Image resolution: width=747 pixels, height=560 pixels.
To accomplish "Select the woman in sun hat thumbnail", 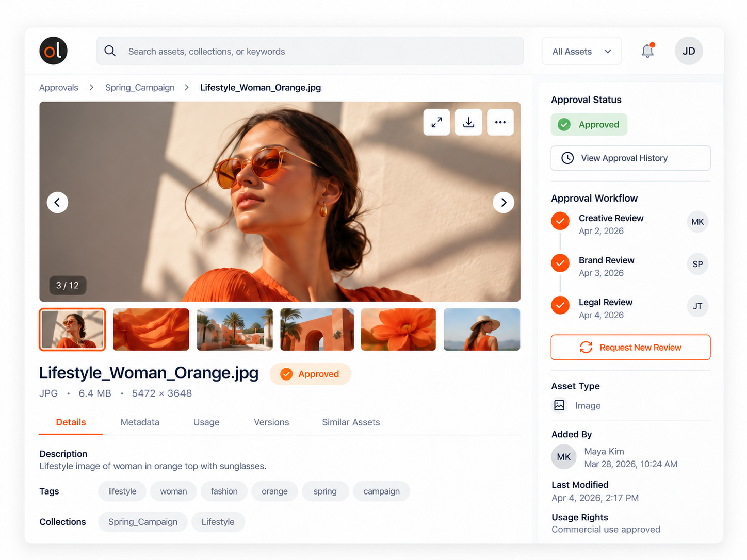I will pos(482,330).
